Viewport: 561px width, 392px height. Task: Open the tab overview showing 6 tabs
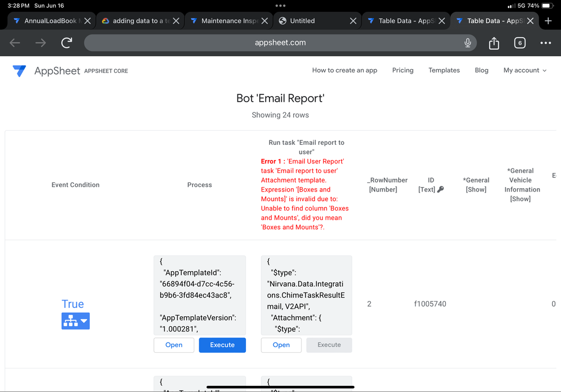(x=519, y=43)
